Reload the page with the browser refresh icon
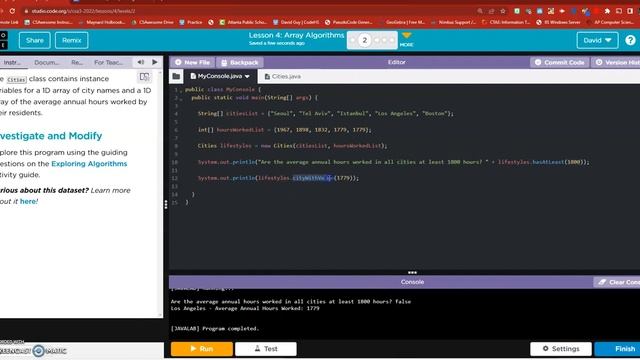The width and height of the screenshot is (640, 360). (12, 11)
